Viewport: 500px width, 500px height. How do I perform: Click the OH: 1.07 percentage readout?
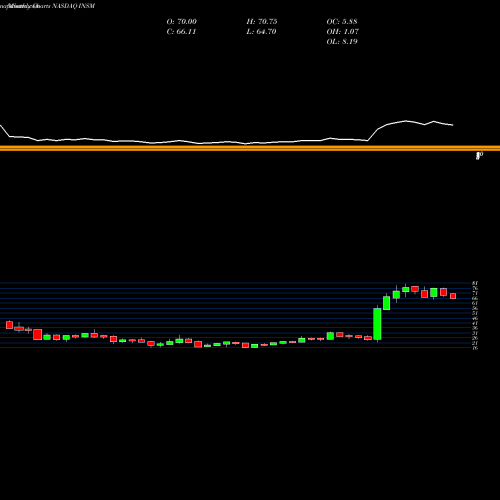[343, 32]
